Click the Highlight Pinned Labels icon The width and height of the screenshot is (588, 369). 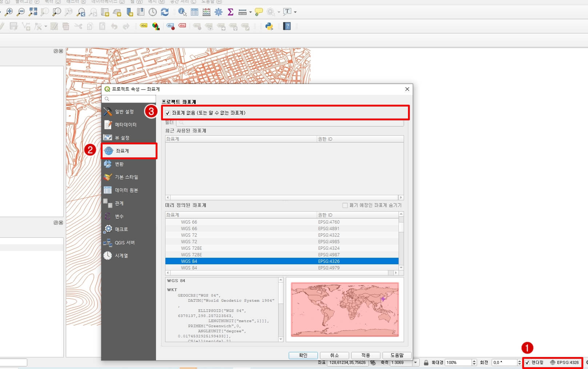(171, 26)
